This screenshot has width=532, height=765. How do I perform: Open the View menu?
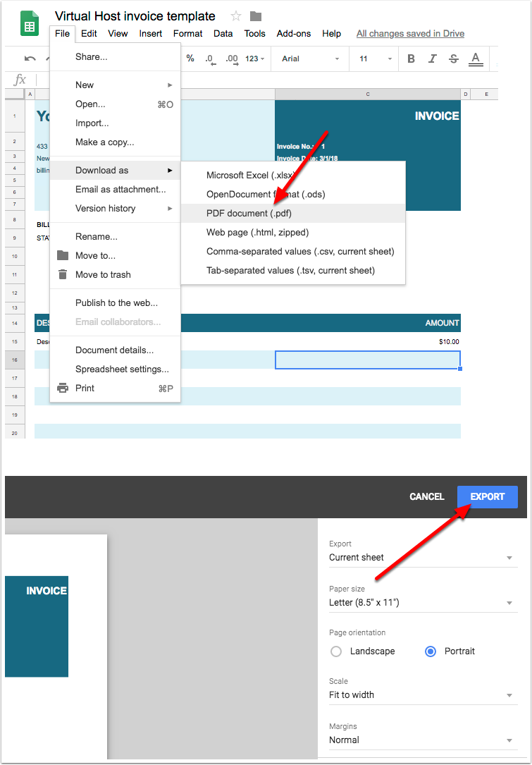click(118, 34)
